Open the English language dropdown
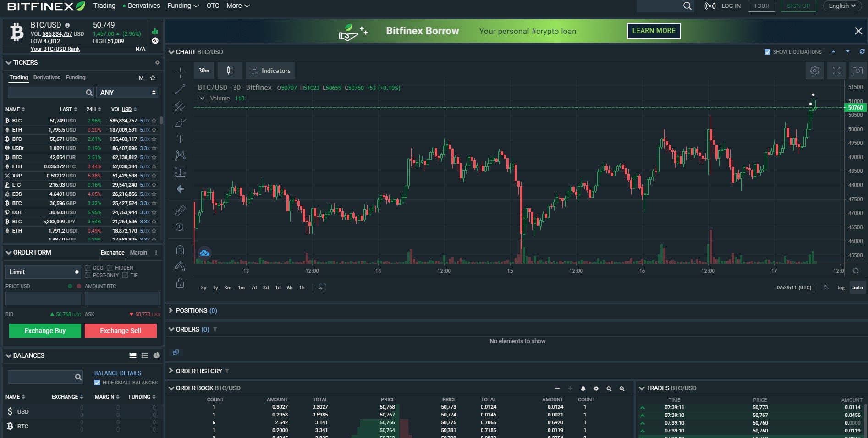 tap(842, 6)
